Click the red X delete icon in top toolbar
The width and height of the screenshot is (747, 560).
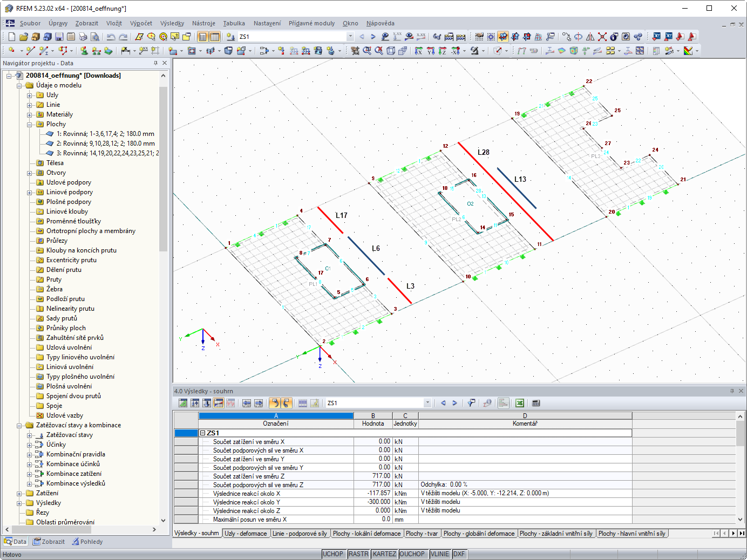[x=602, y=37]
